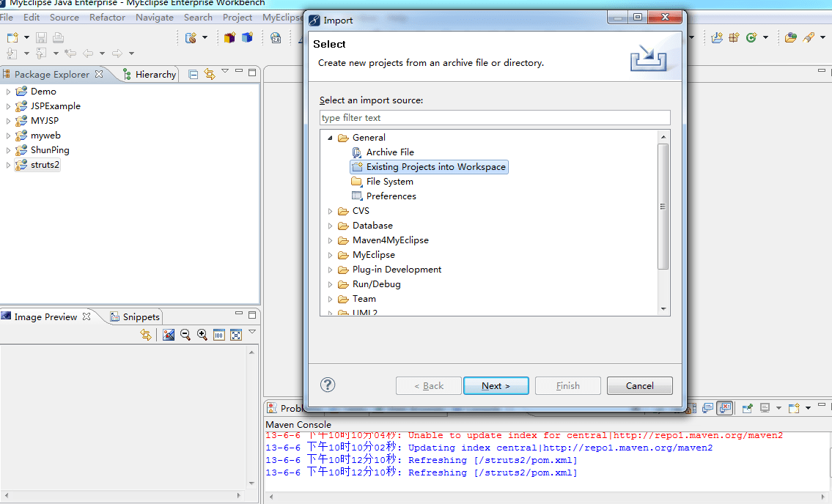Select the myweb project
Image resolution: width=832 pixels, height=504 pixels.
[45, 136]
